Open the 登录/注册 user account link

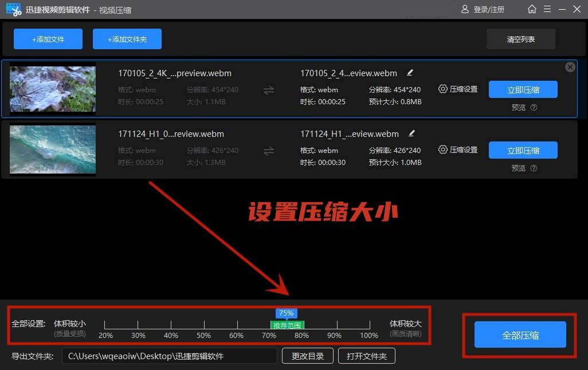point(483,9)
